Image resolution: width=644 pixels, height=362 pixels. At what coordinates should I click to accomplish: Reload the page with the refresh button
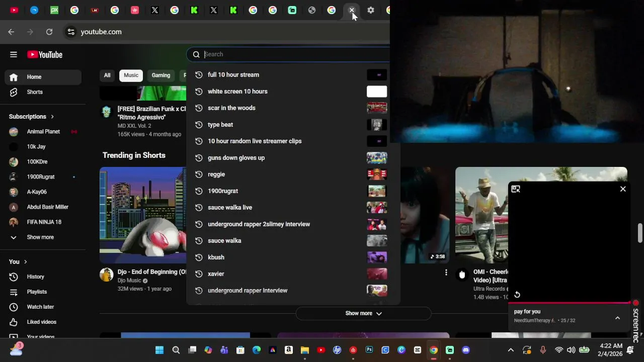point(49,32)
